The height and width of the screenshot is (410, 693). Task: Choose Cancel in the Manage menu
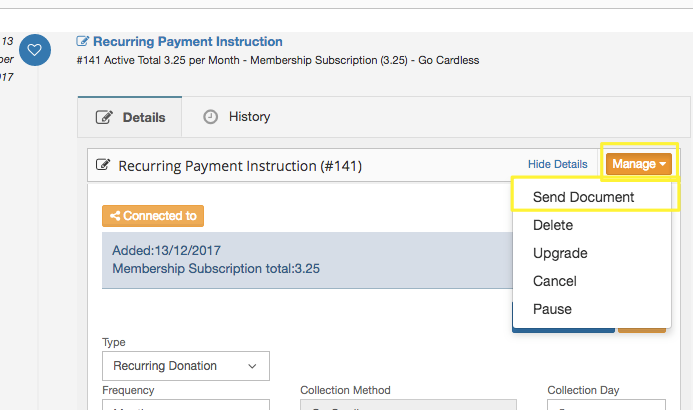(x=555, y=281)
